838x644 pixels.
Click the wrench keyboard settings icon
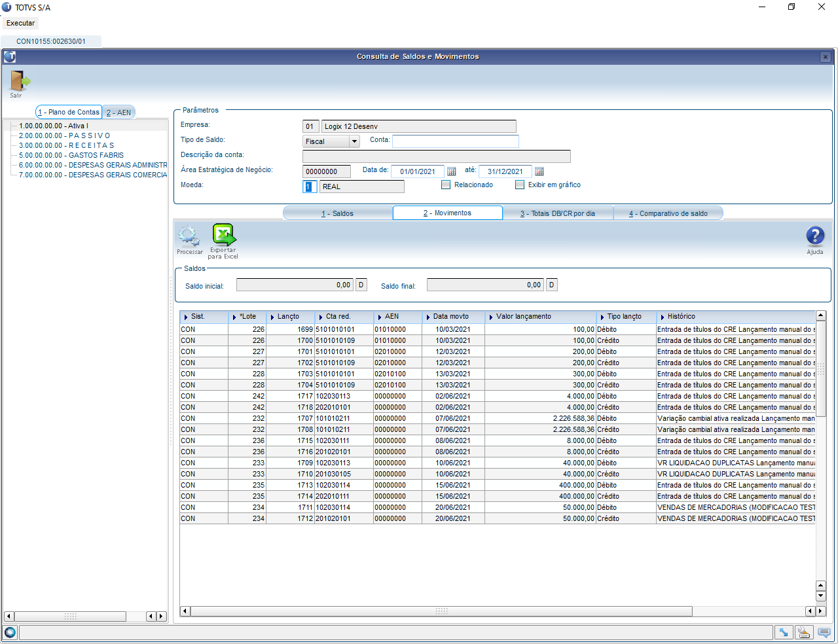pyautogui.click(x=804, y=632)
